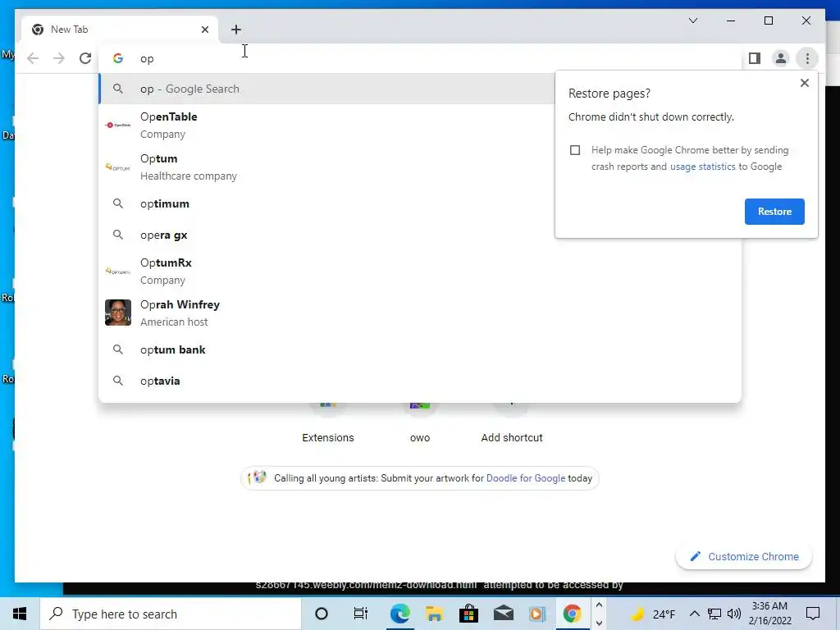Open the Chrome profile avatar icon
840x630 pixels.
(781, 58)
